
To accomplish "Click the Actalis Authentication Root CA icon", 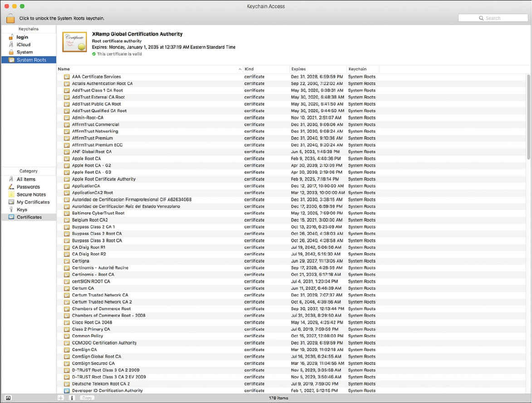I will (67, 84).
